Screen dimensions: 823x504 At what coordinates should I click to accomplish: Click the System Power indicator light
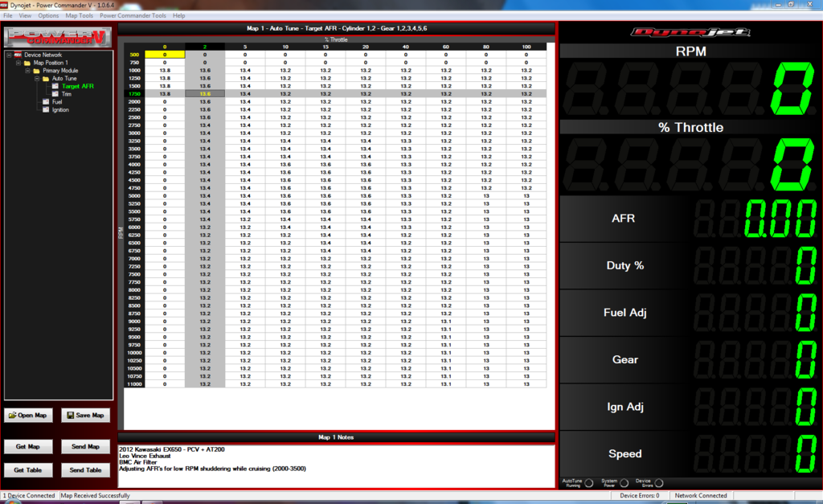pyautogui.click(x=624, y=483)
